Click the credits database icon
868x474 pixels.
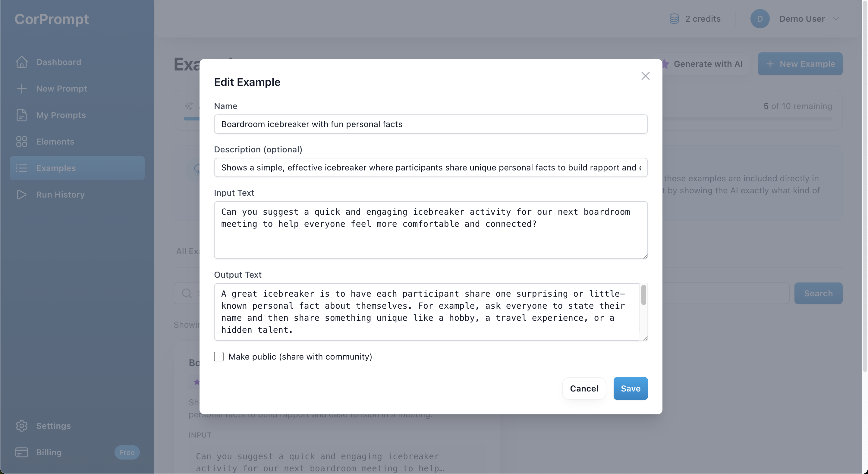(x=674, y=18)
